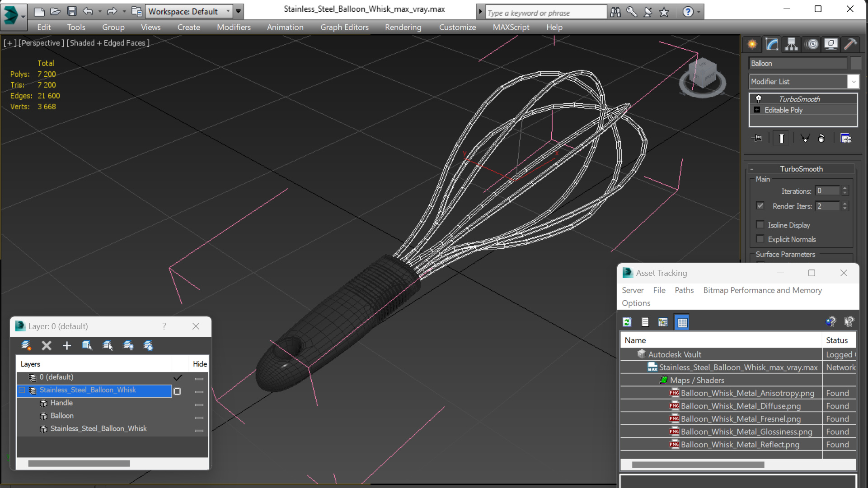The width and height of the screenshot is (868, 488).
Task: Open the MAXScript menu
Action: click(x=511, y=27)
